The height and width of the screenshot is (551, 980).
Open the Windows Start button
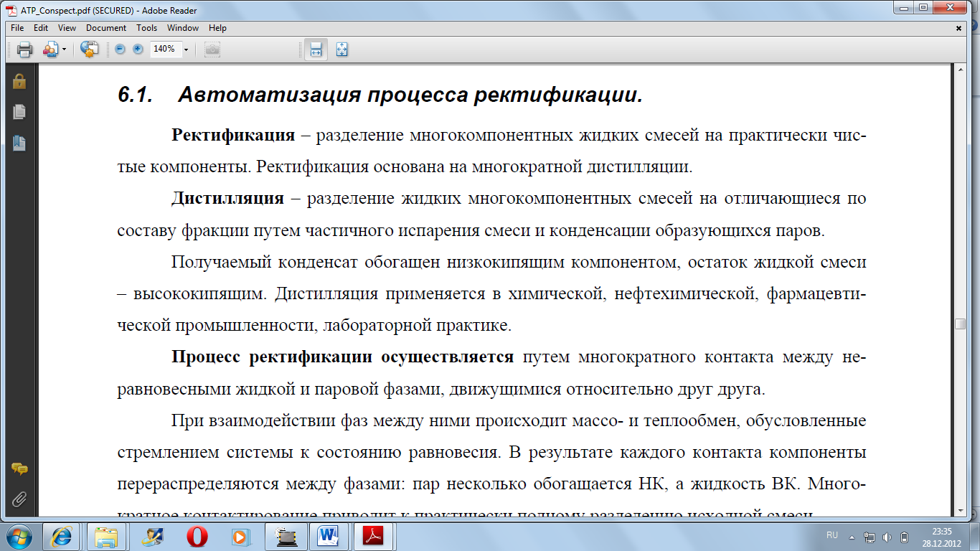coord(19,536)
